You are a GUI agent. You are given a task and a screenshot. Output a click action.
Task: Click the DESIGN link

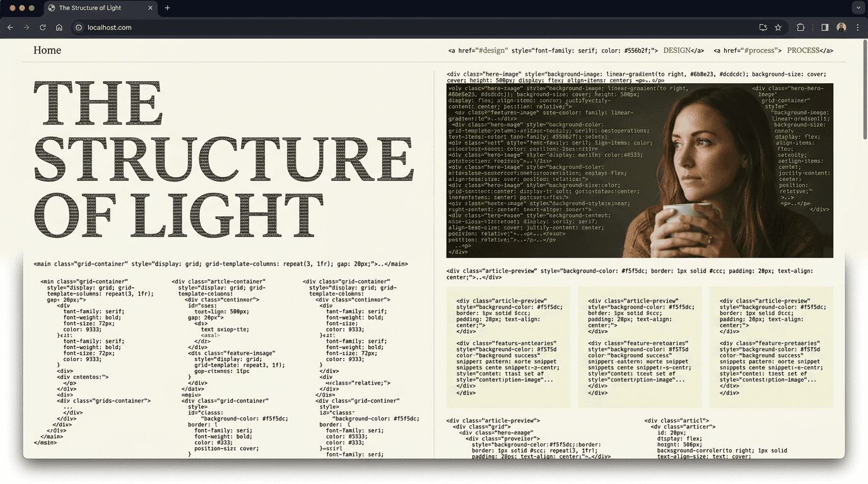point(677,50)
